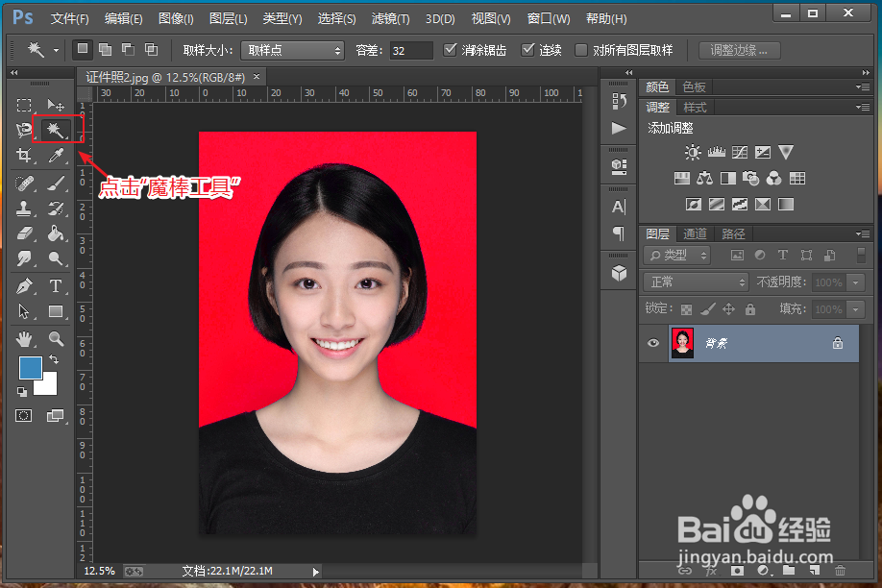Open the jingyan.baidu.com link
Screen dimensions: 882x588
click(757, 555)
